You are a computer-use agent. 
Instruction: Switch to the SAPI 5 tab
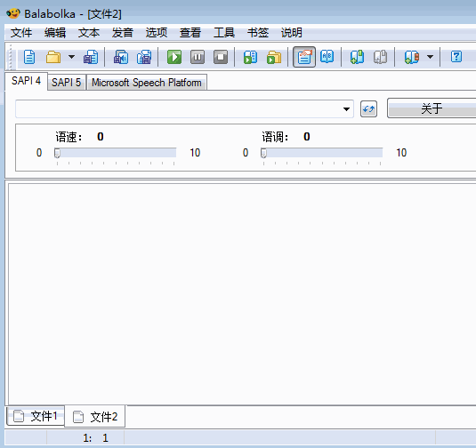pos(66,82)
